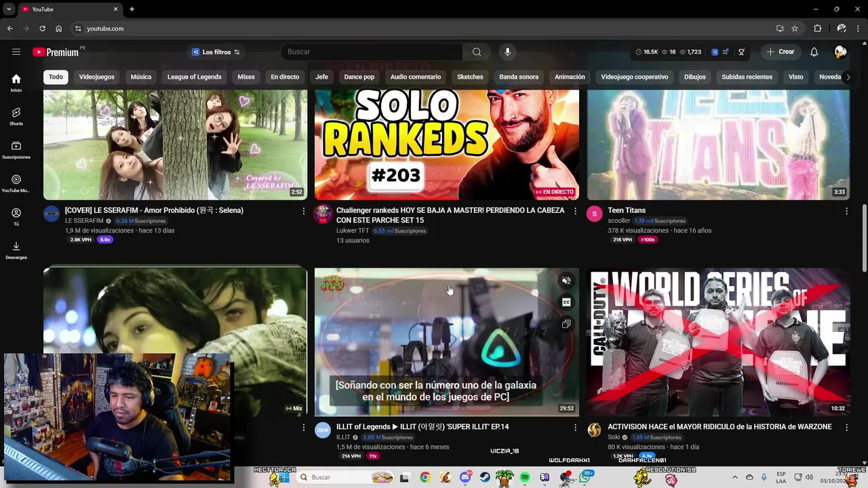Open the scooller channel link
Viewport: 868px width, 488px height.
[x=619, y=221]
